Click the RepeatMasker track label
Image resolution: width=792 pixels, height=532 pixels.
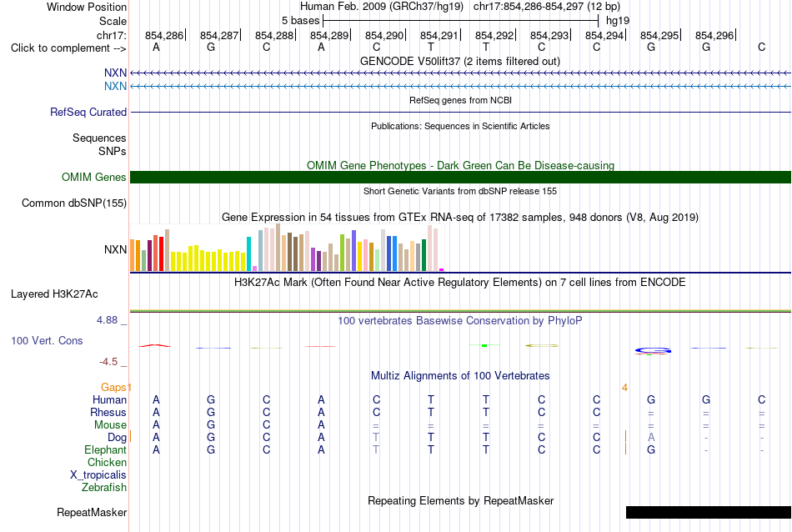[x=92, y=512]
